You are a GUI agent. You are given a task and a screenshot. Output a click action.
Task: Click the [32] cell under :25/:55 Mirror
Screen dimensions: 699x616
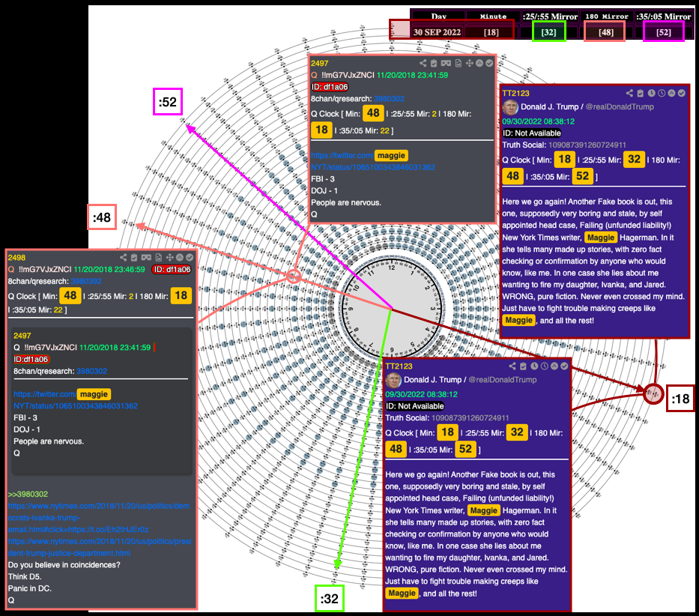(x=548, y=32)
